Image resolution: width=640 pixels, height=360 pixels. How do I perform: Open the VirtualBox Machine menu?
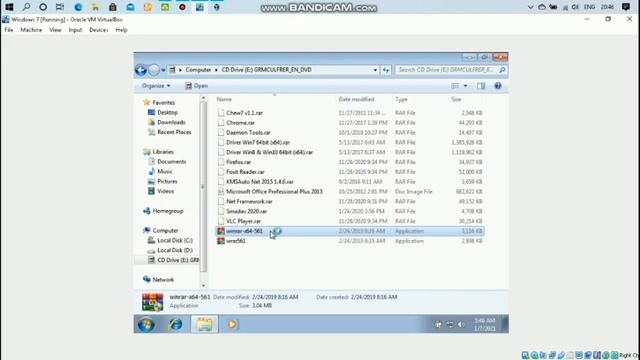pyautogui.click(x=31, y=30)
